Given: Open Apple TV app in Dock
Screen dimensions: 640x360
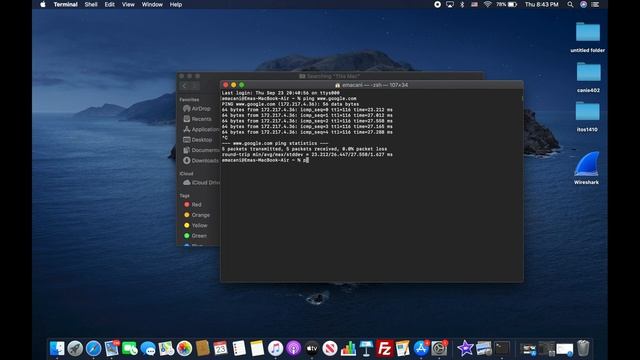Looking at the screenshot, I should click(x=311, y=348).
